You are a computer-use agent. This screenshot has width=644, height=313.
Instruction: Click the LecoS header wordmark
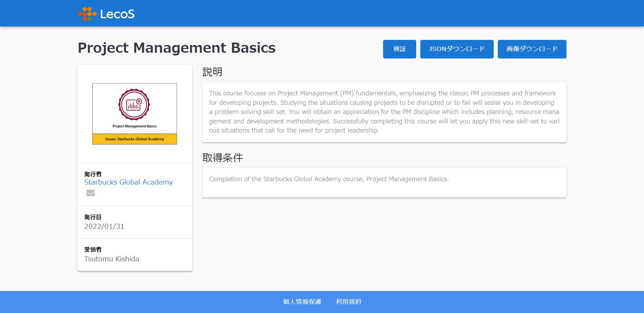coord(117,14)
